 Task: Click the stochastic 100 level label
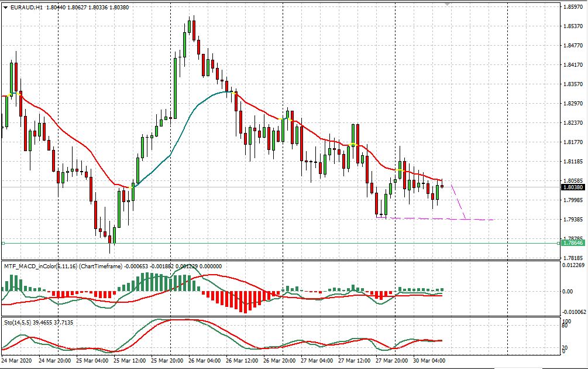(x=566, y=320)
